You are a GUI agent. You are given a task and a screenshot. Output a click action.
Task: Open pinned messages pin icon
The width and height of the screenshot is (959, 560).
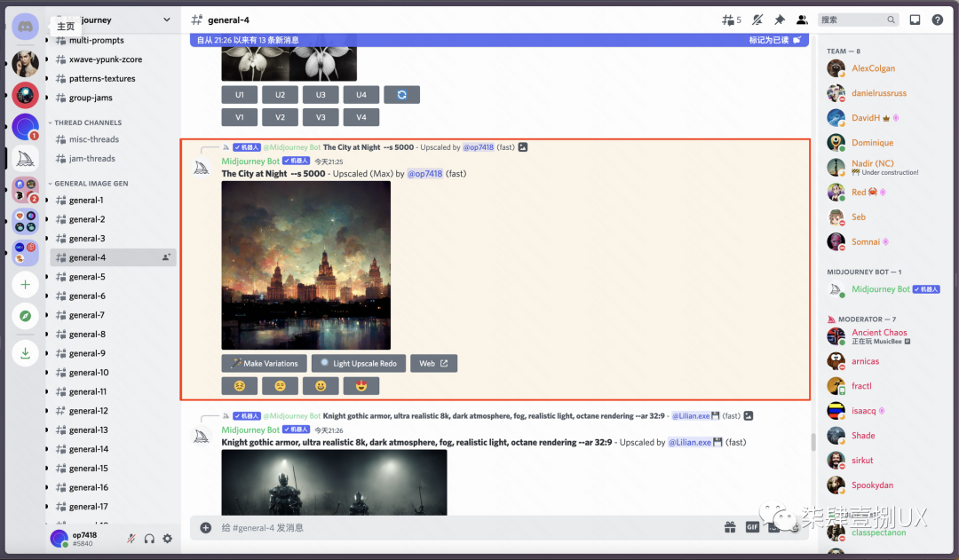(780, 20)
